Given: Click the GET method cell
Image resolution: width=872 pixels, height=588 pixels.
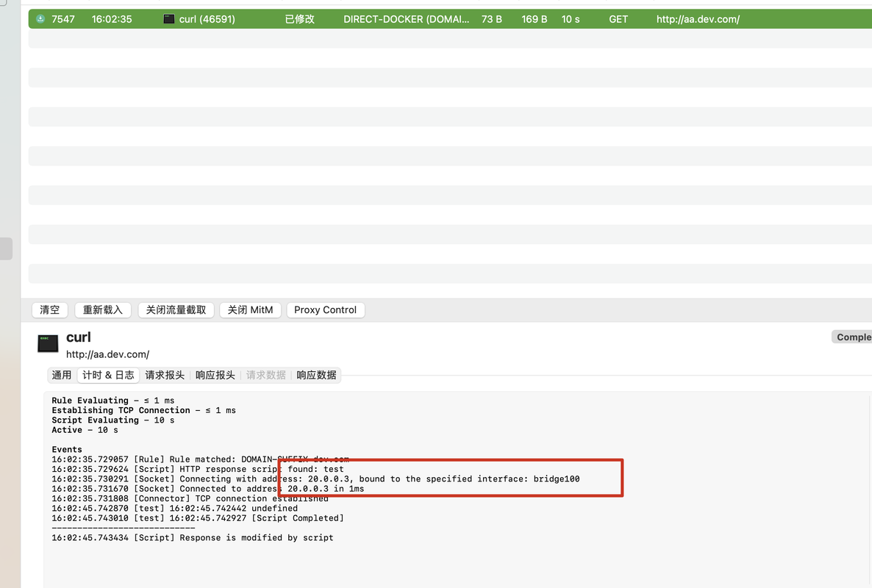Looking at the screenshot, I should [x=618, y=19].
